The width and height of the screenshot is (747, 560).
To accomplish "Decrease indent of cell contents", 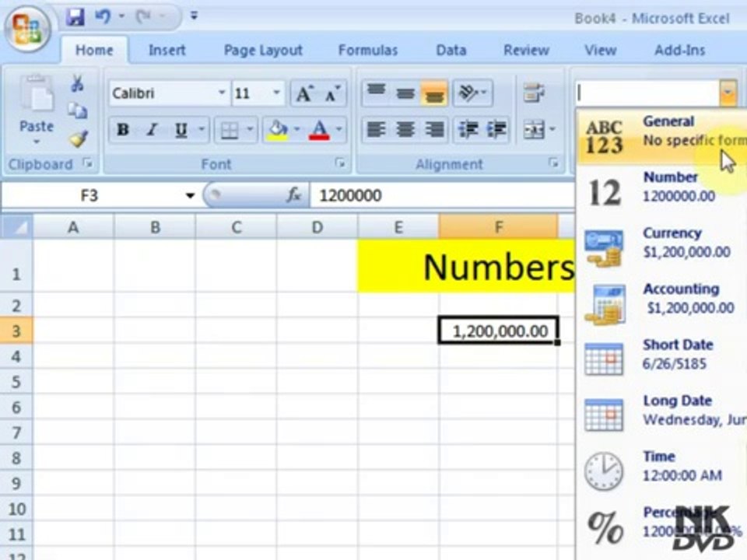I will [x=468, y=130].
